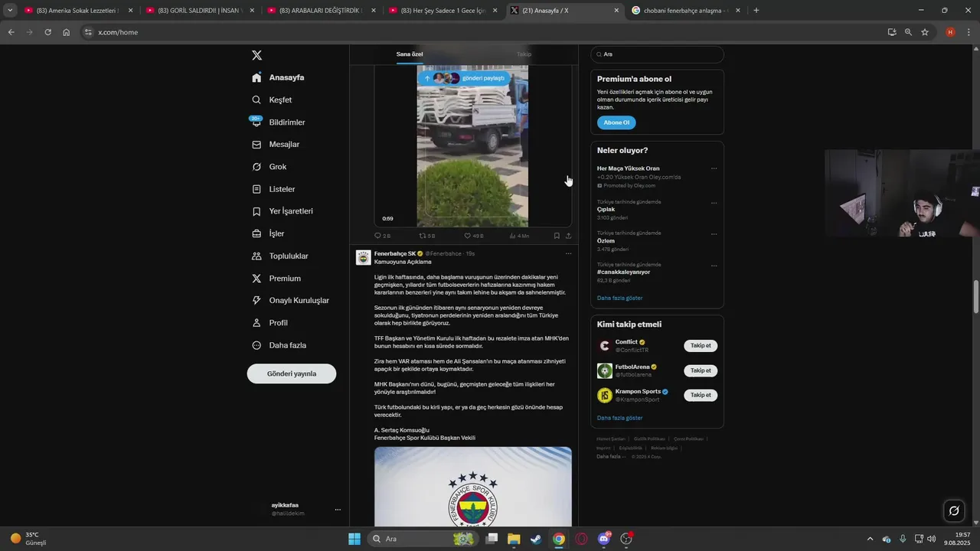Viewport: 980px width, 551px height.
Task: Click the İşler briefcase icon
Action: coord(257,233)
